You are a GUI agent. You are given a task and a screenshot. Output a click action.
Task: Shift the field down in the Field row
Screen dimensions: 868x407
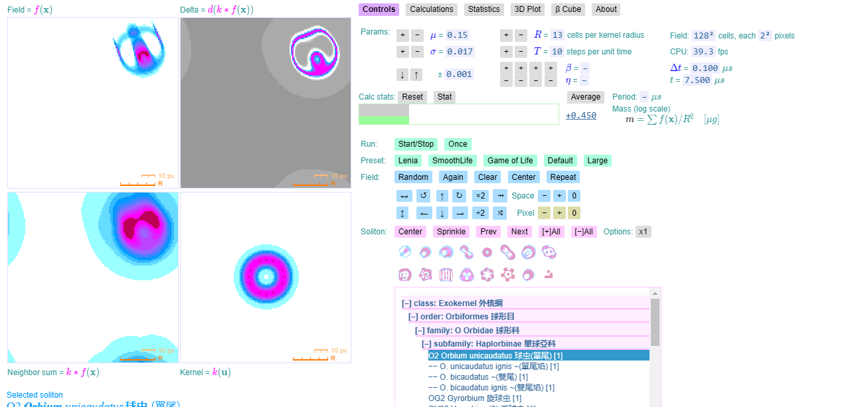[442, 213]
